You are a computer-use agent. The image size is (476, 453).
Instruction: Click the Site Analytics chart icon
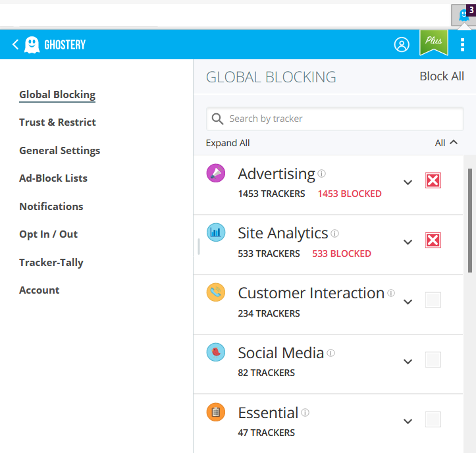[x=215, y=232]
